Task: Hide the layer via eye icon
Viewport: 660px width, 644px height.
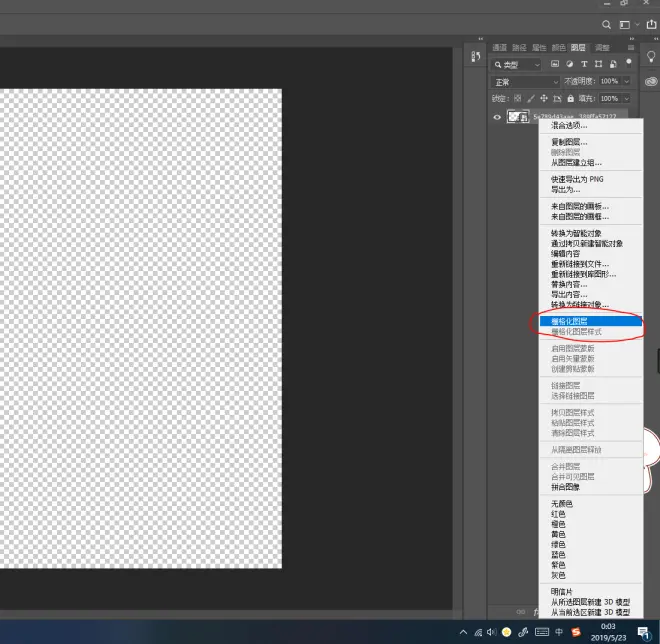Action: [x=497, y=117]
